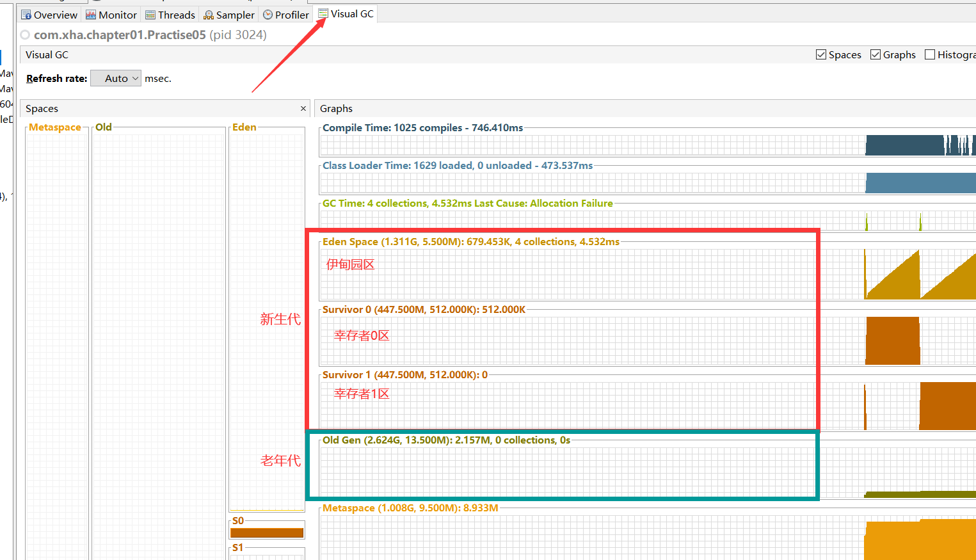Image resolution: width=976 pixels, height=560 pixels.
Task: Click com.xha.chapter01.Practise05 process title
Action: click(x=120, y=35)
